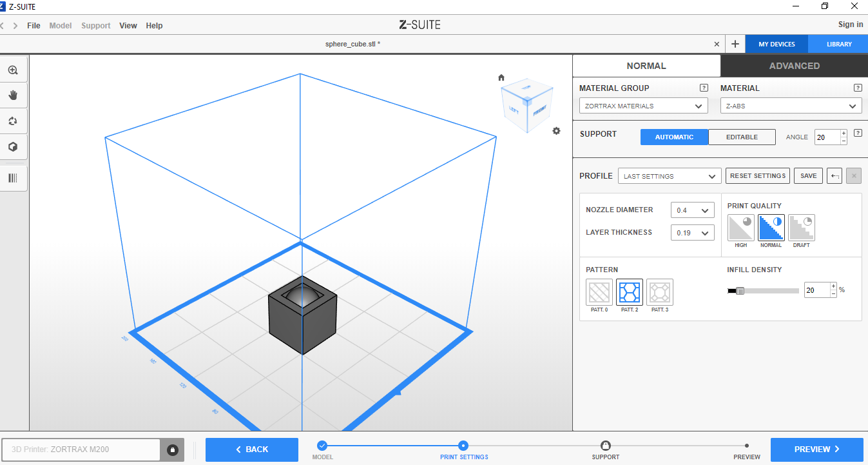Choose the Rotate view tool
Viewport: 868px width, 465px height.
coord(13,121)
